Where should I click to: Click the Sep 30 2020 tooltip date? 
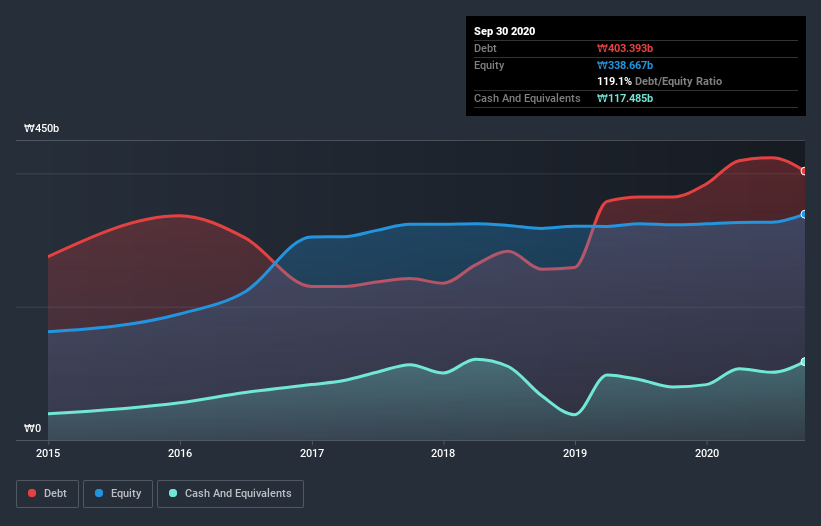pyautogui.click(x=504, y=31)
